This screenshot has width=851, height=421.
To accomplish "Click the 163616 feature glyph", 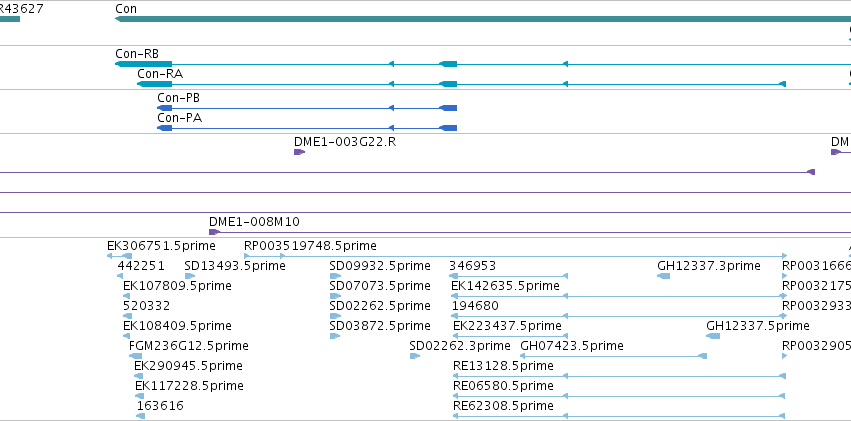I will pyautogui.click(x=141, y=416).
